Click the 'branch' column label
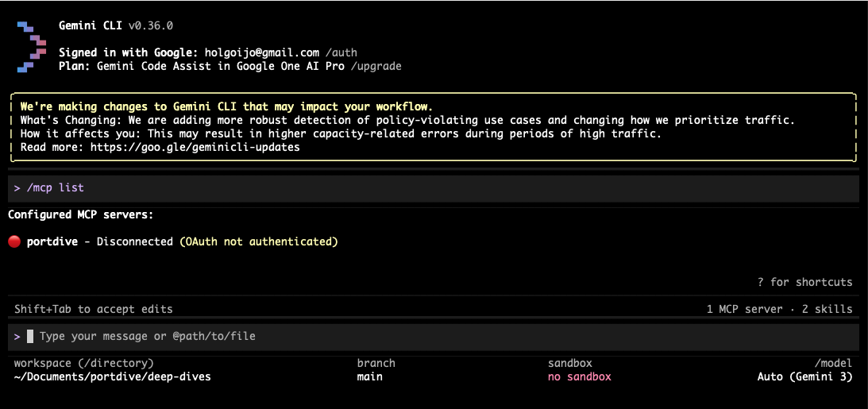Image resolution: width=868 pixels, height=409 pixels. (376, 363)
